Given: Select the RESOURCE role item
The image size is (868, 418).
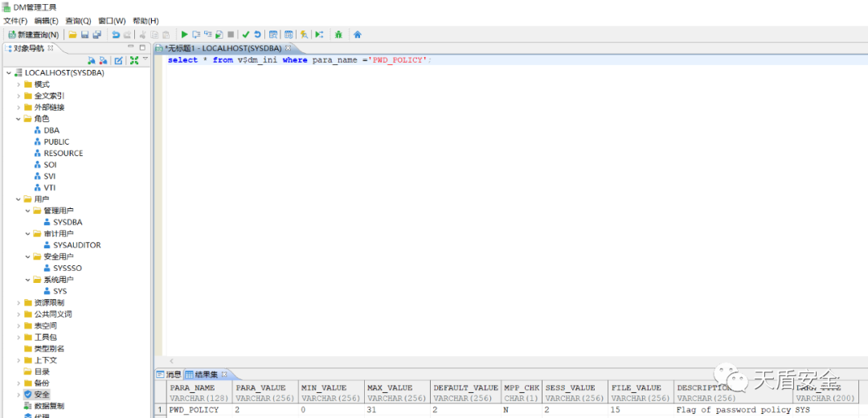Looking at the screenshot, I should pos(63,154).
